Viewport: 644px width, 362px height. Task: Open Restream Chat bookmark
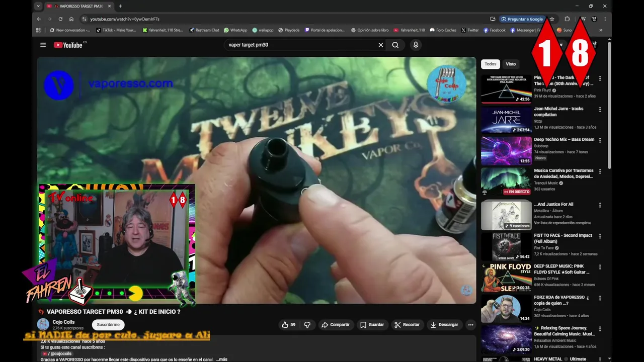pos(204,30)
